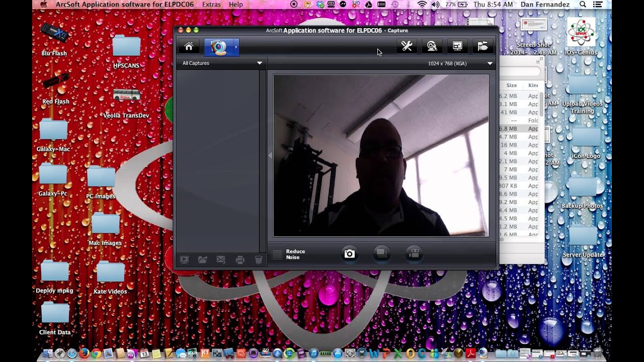This screenshot has height=362, width=644.
Task: Start burst capture with stacked frames icon
Action: pos(381,254)
